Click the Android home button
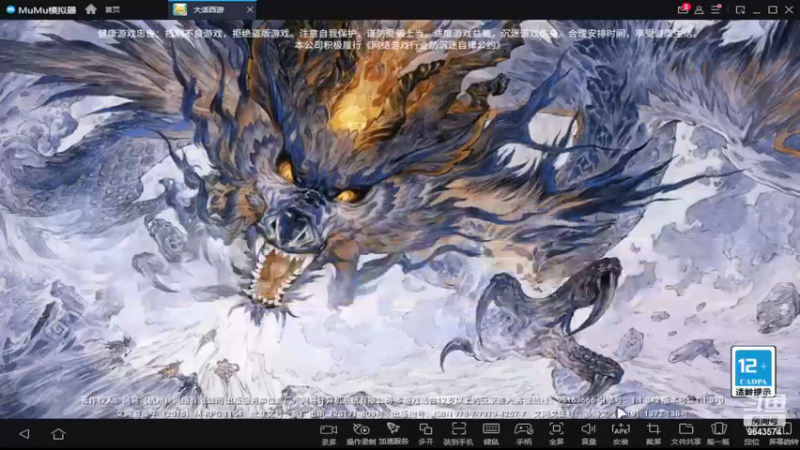Viewport: 800px width, 450px height. [x=58, y=434]
